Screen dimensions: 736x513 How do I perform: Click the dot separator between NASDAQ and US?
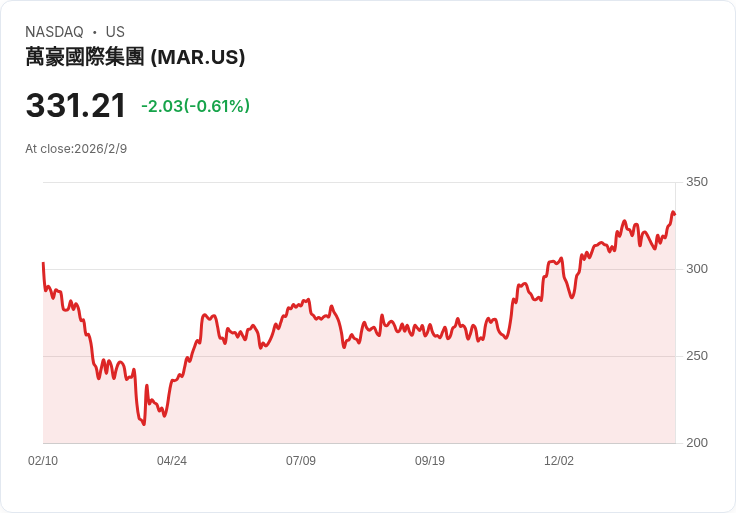click(x=94, y=32)
